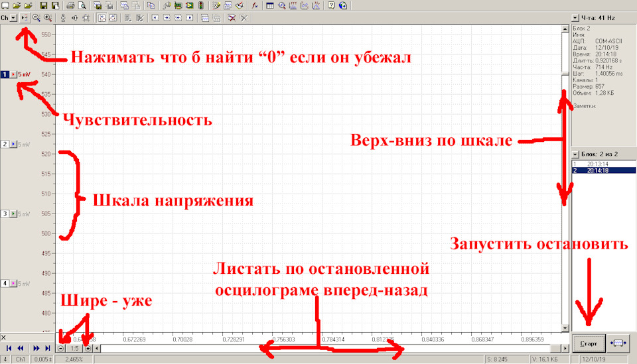Screen dimensions: 637x364
Task: Zoom out time scale with minus button
Action: pos(61,347)
